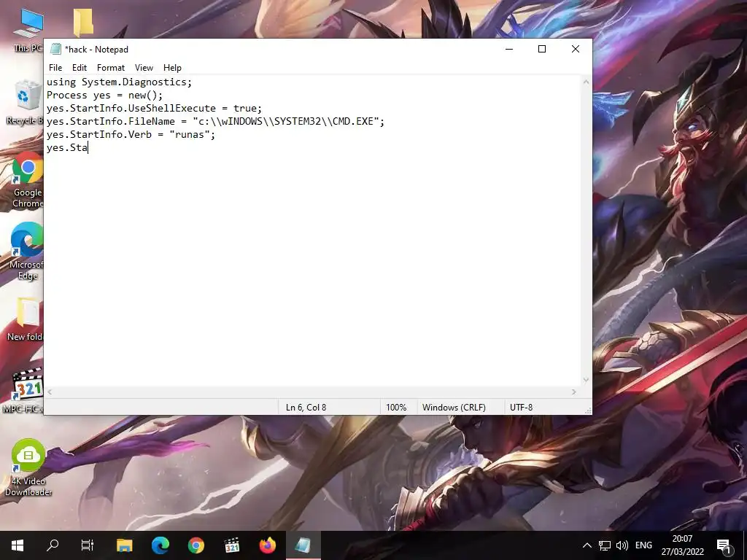Screen dimensions: 747x560
Task: Open Task View on the taskbar
Action: point(88,545)
